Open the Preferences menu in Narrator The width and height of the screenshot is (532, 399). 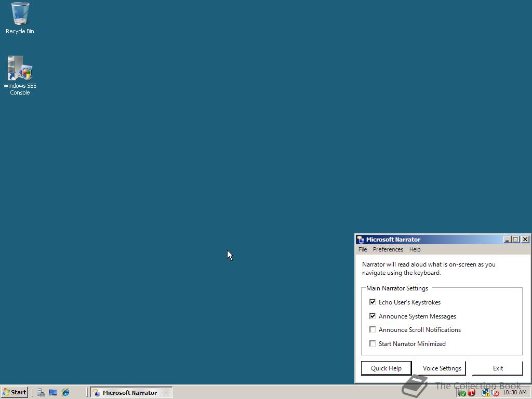[388, 249]
